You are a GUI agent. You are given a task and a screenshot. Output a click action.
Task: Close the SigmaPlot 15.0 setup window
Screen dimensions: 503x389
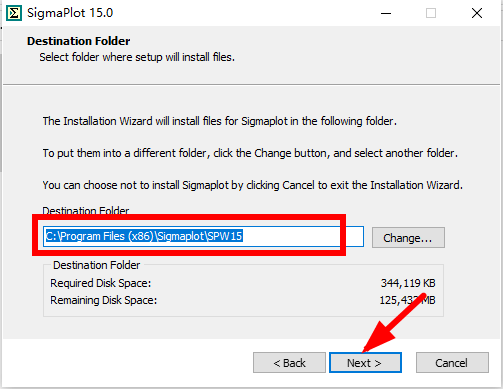[477, 13]
